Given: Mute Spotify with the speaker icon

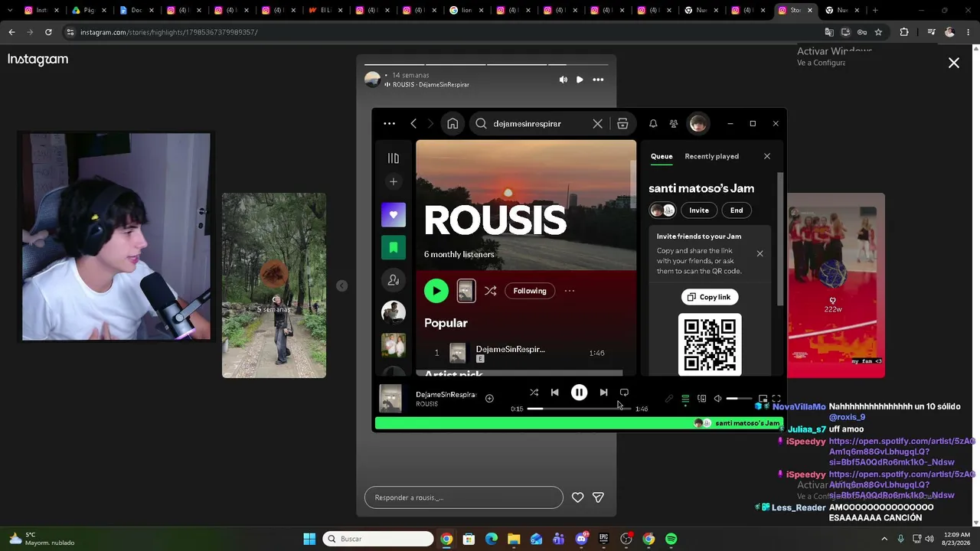Looking at the screenshot, I should pyautogui.click(x=717, y=399).
